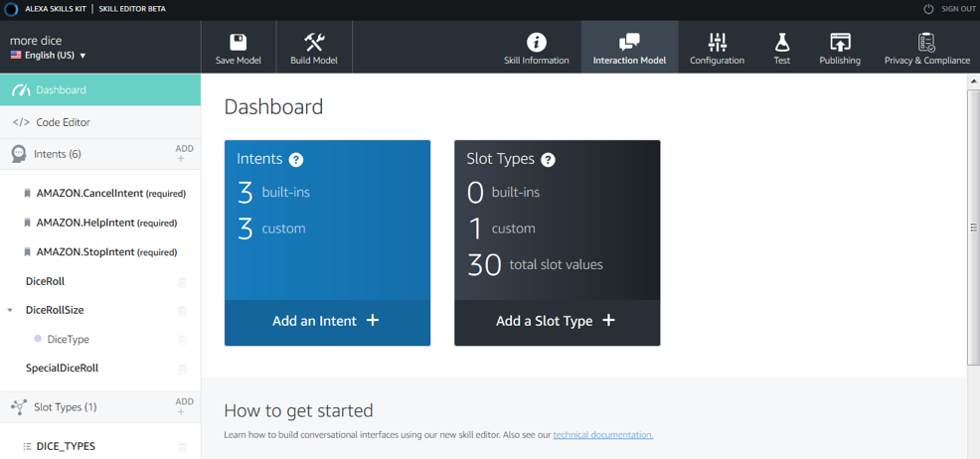Open the Code Editor
The height and width of the screenshot is (459, 980).
100,122
